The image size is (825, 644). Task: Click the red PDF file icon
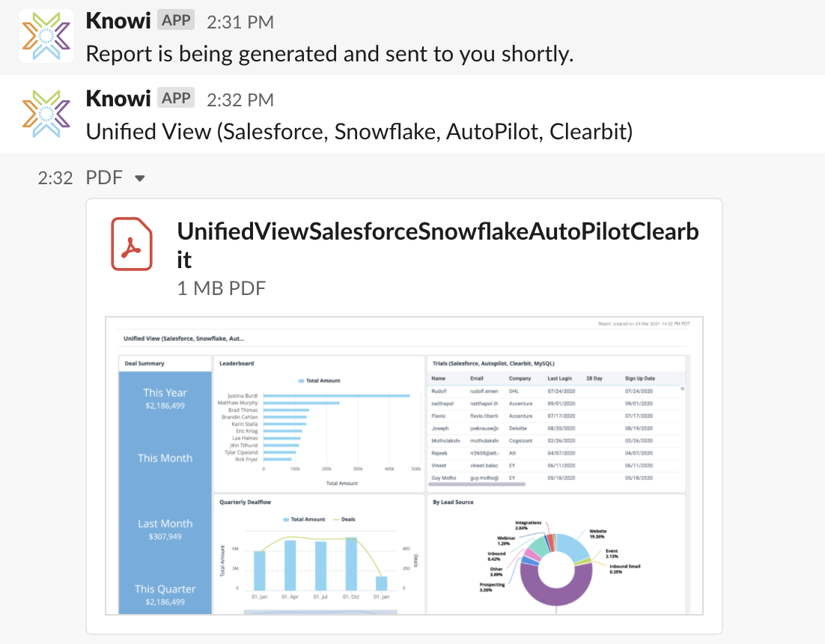[132, 243]
